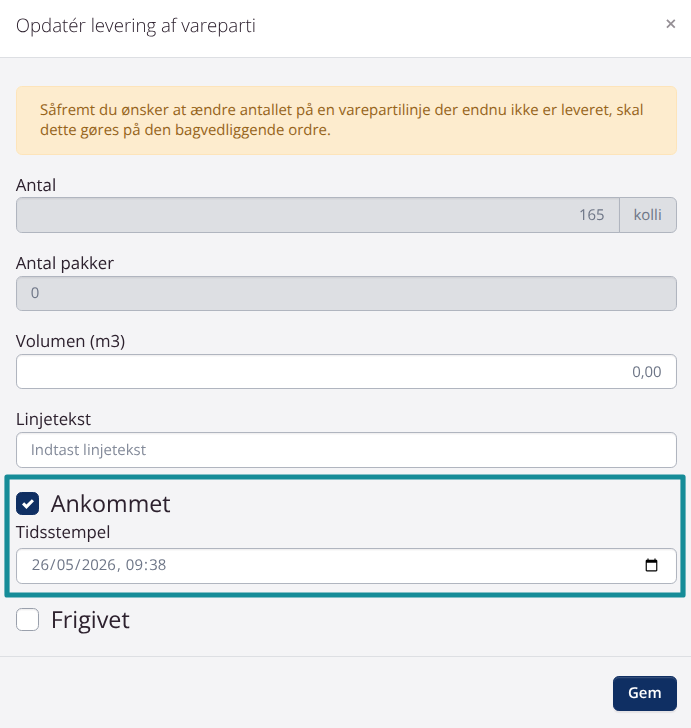The height and width of the screenshot is (728, 691).
Task: Click into the Linjetekst text field
Action: (x=346, y=450)
